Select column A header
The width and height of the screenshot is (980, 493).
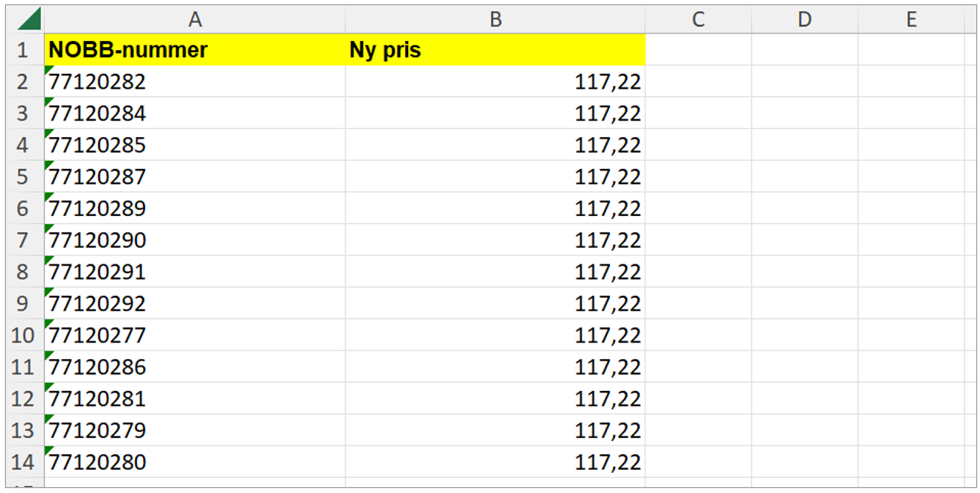point(195,20)
